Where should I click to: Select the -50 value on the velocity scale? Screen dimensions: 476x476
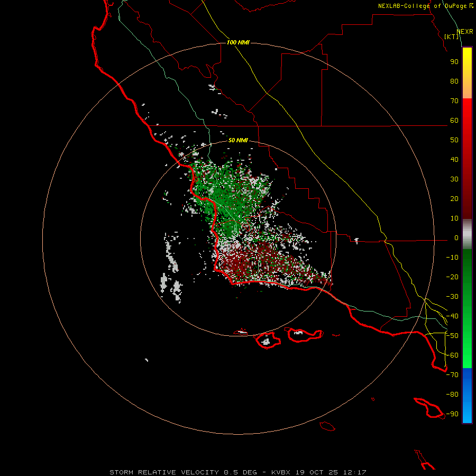[452, 336]
